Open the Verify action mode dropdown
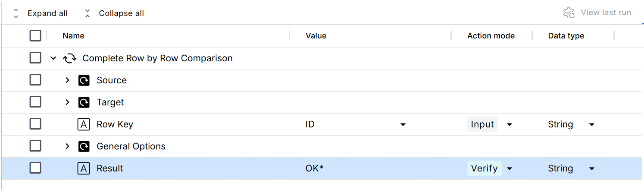Image resolution: width=644 pixels, height=190 pixels. (x=509, y=168)
